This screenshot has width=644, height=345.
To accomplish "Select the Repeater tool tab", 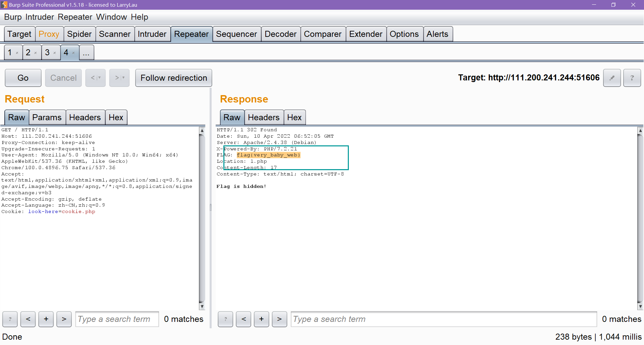I will [192, 34].
